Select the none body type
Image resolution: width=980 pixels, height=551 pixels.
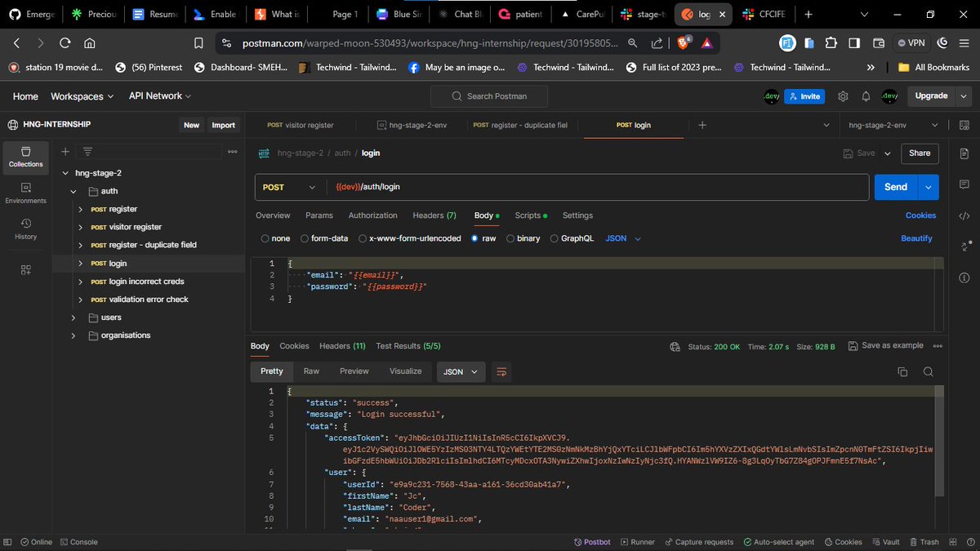(x=275, y=238)
